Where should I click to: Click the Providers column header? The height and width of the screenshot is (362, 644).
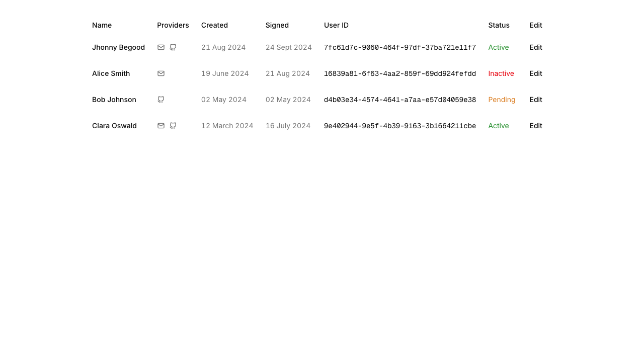(x=173, y=25)
